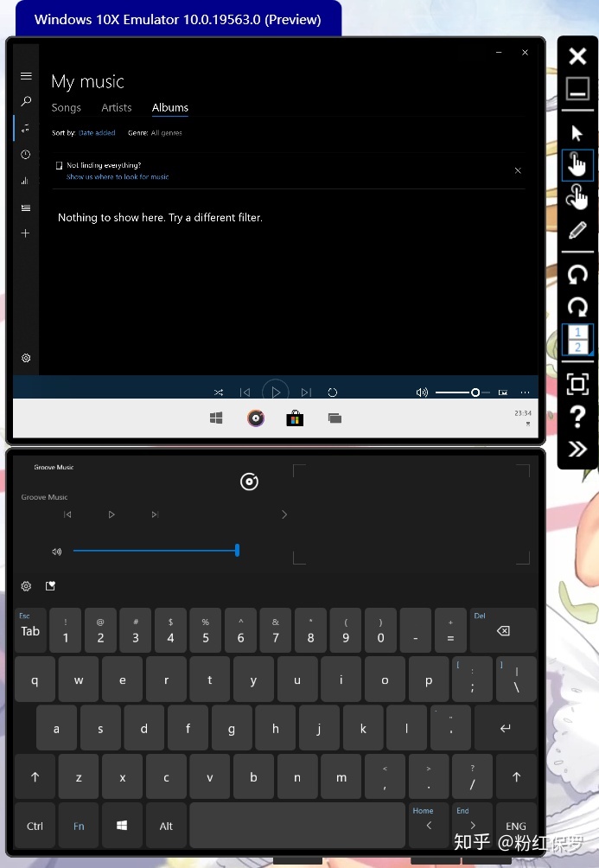Image resolution: width=599 pixels, height=868 pixels.
Task: Toggle left Shift key on touch keyboard
Action: click(35, 776)
